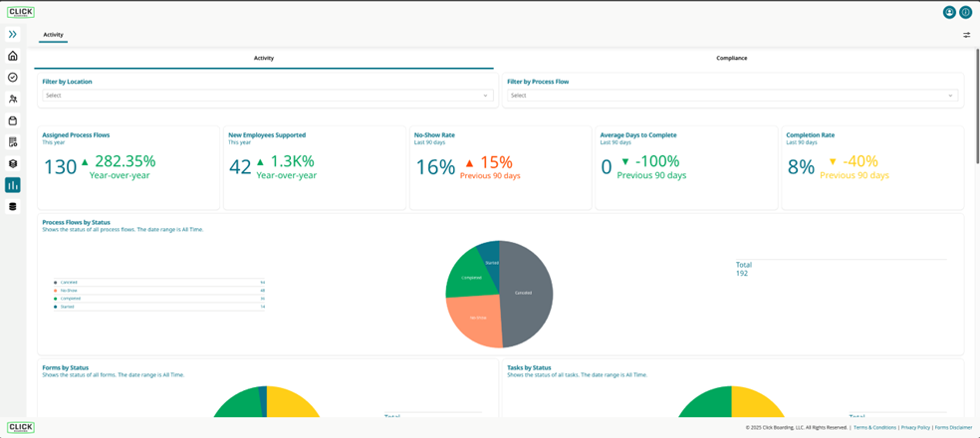Open the checkmark tasks icon in sidebar
This screenshot has height=438, width=980.
click(x=13, y=78)
